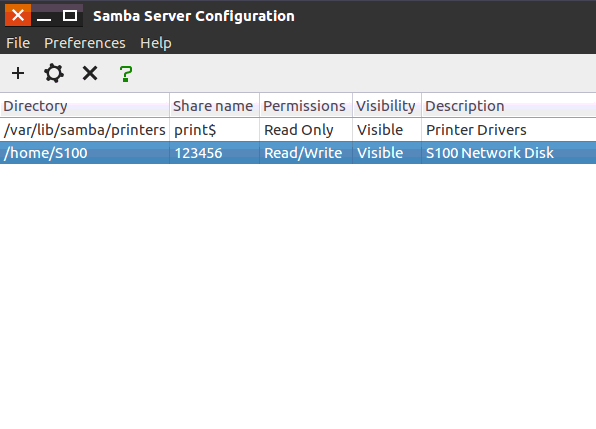Screen dimensions: 596x429
Task: Sort by the Visibility column header
Action: 387,106
